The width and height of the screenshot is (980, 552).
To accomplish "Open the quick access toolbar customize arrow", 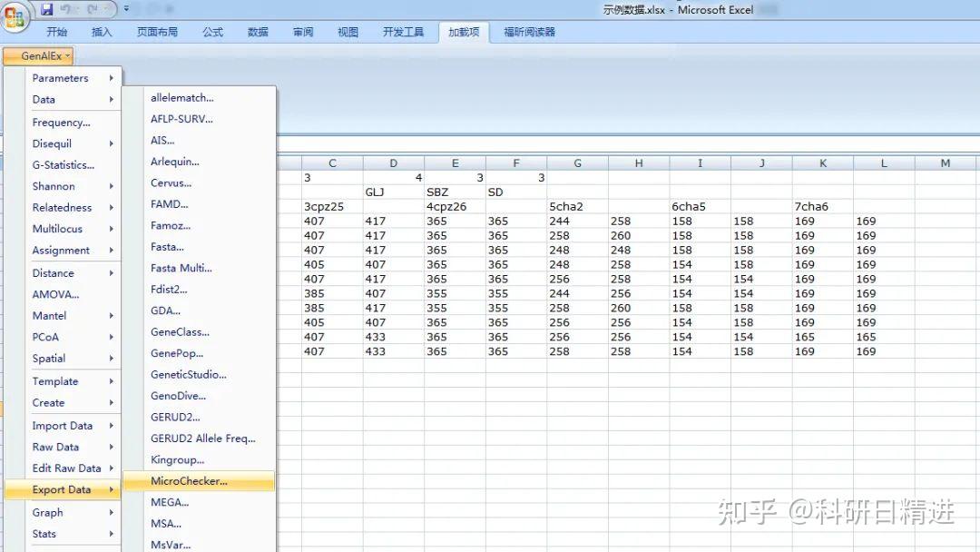I will click(126, 9).
